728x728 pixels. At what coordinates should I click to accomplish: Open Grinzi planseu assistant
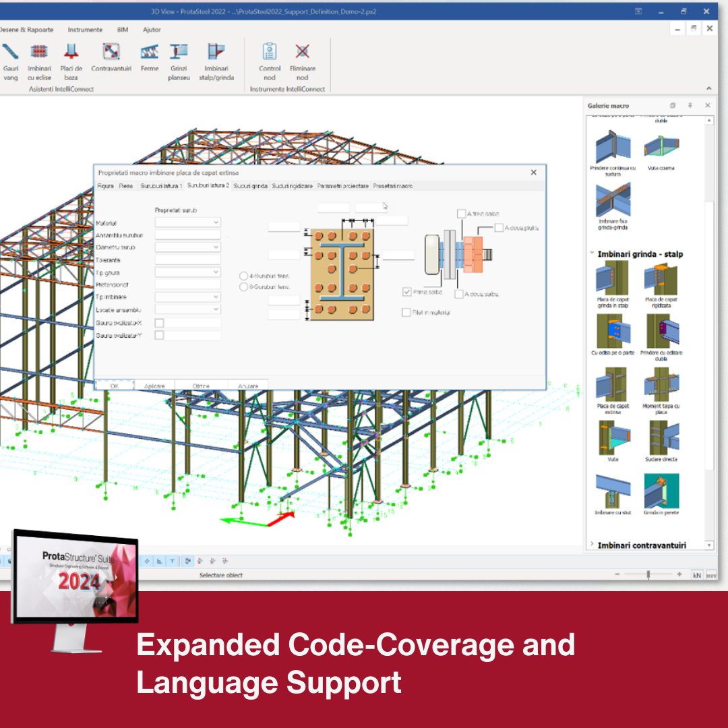(179, 62)
